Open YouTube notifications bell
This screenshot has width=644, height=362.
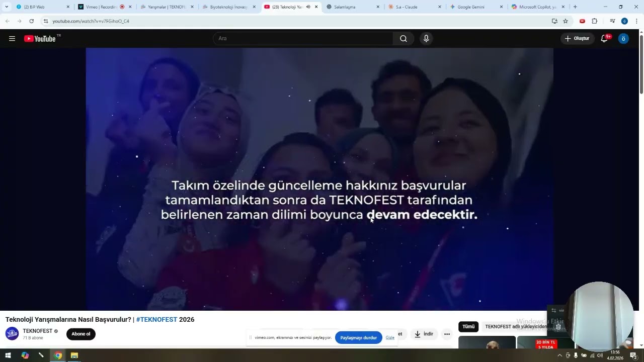[605, 39]
